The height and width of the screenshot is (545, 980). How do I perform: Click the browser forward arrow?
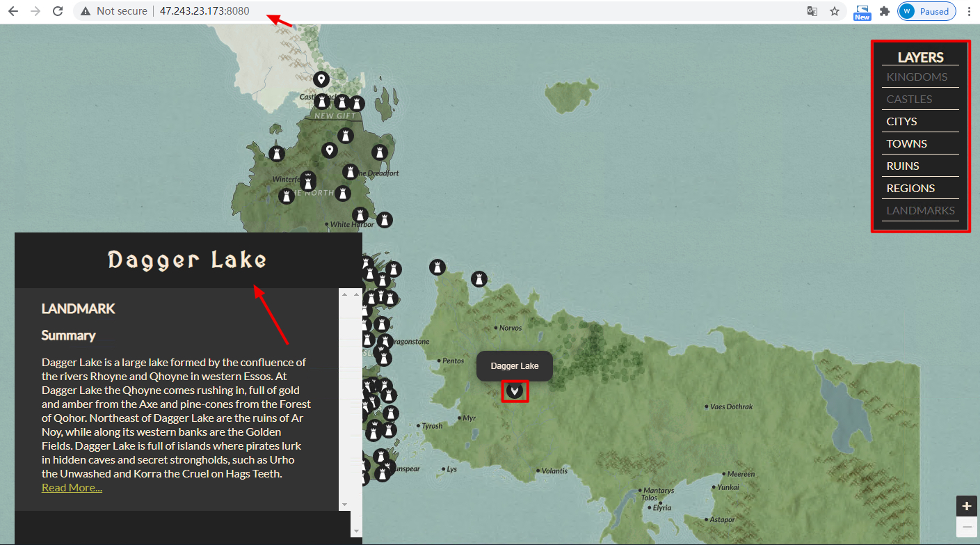(x=35, y=11)
